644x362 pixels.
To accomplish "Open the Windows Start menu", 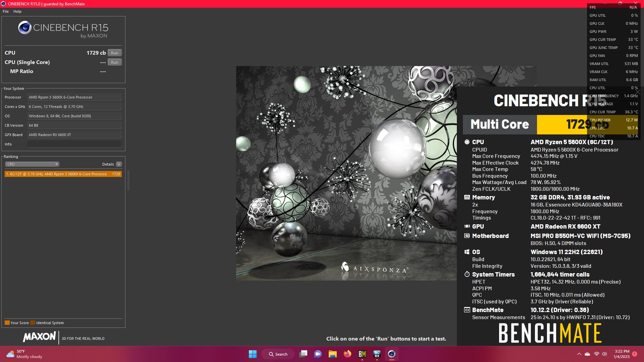I will pos(253,354).
